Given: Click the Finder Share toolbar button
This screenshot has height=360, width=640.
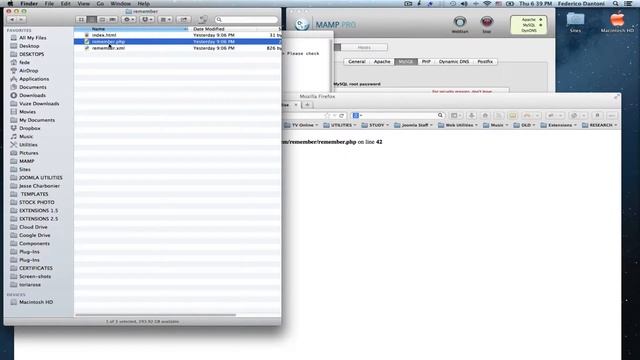Looking at the screenshot, I should pos(184,20).
